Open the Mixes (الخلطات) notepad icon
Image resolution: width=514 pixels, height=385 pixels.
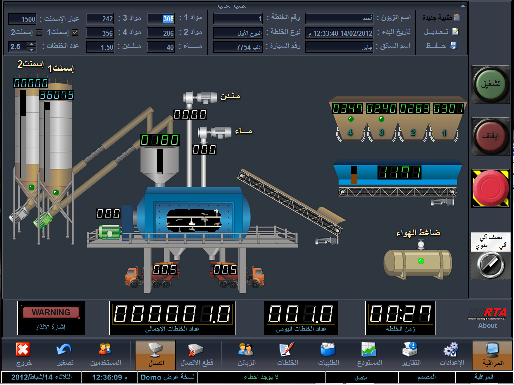[x=287, y=355]
